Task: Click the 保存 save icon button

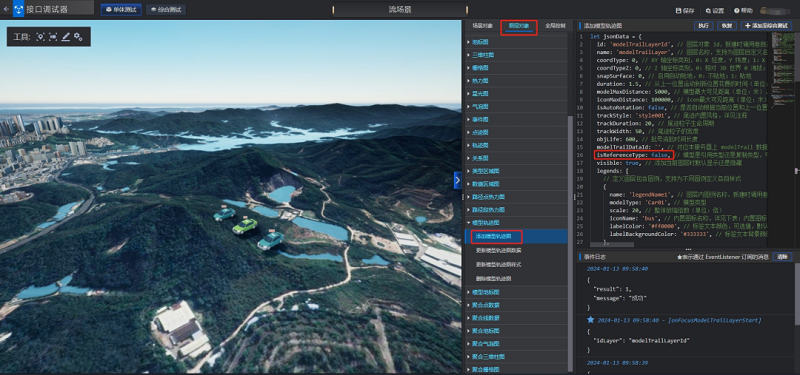Action: coord(685,10)
